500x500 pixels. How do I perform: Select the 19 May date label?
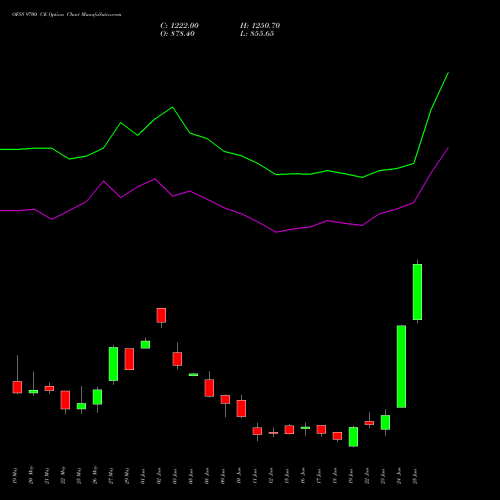pos(15,475)
